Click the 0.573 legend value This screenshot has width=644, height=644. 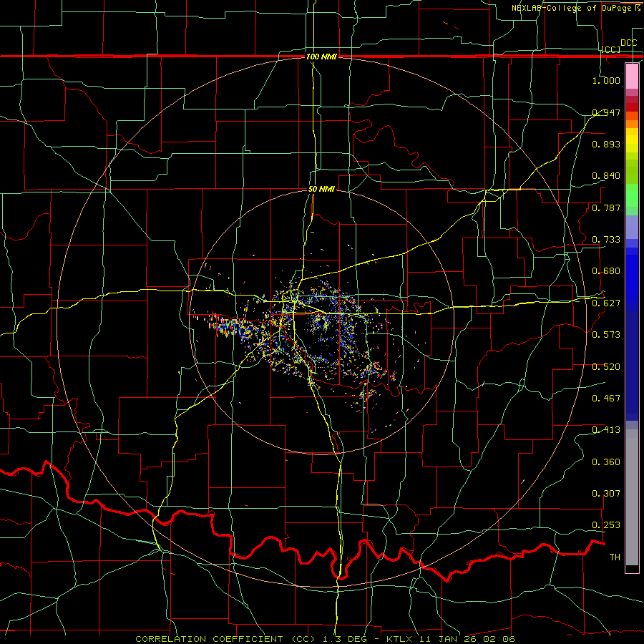pyautogui.click(x=606, y=335)
